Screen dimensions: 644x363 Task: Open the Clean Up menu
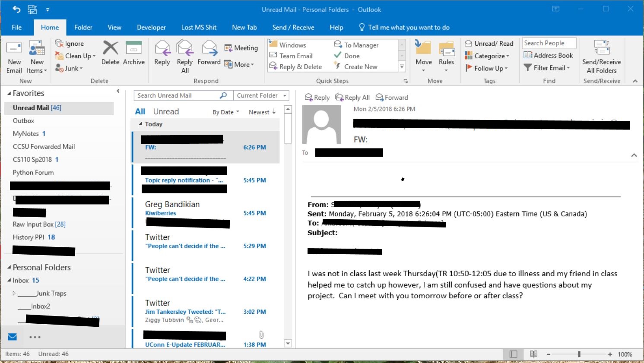click(x=75, y=56)
